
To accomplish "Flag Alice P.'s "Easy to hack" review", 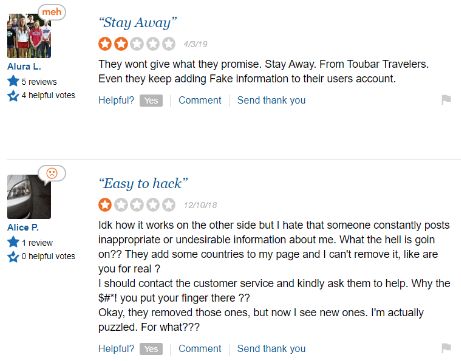I will 446,348.
